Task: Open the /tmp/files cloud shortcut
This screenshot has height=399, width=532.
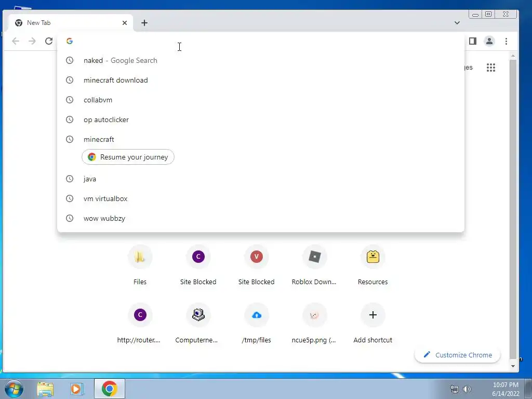Action: pos(256,315)
